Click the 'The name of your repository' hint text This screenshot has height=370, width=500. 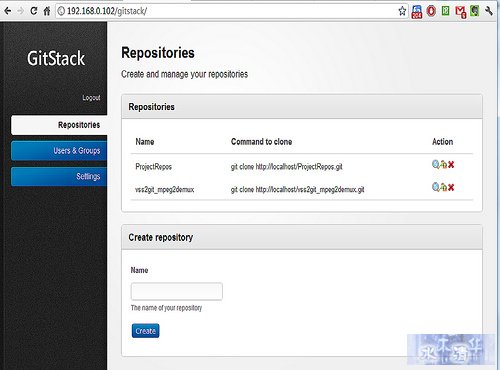click(166, 308)
